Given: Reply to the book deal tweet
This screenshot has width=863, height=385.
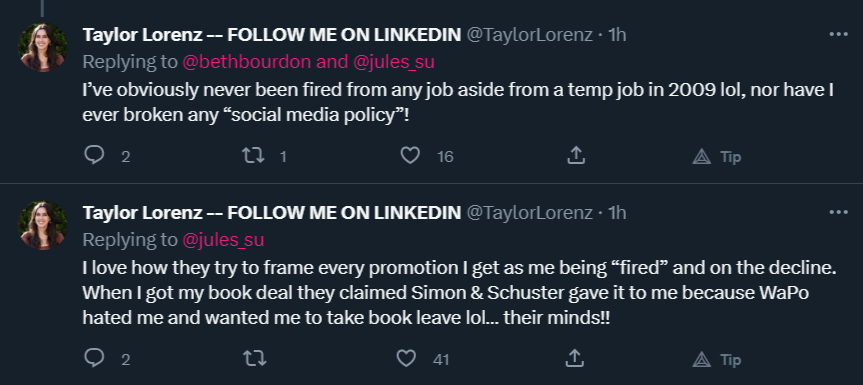Looking at the screenshot, I should pyautogui.click(x=94, y=359).
